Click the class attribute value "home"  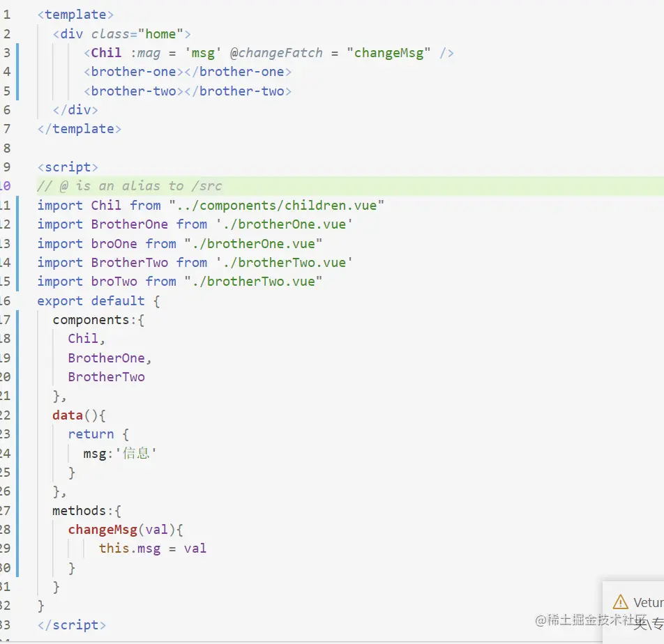tap(160, 34)
